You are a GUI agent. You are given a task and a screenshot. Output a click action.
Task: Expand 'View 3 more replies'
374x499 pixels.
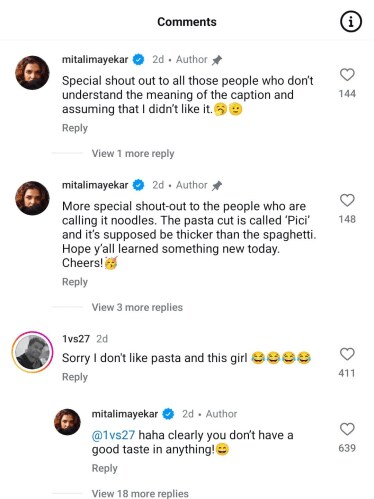137,307
